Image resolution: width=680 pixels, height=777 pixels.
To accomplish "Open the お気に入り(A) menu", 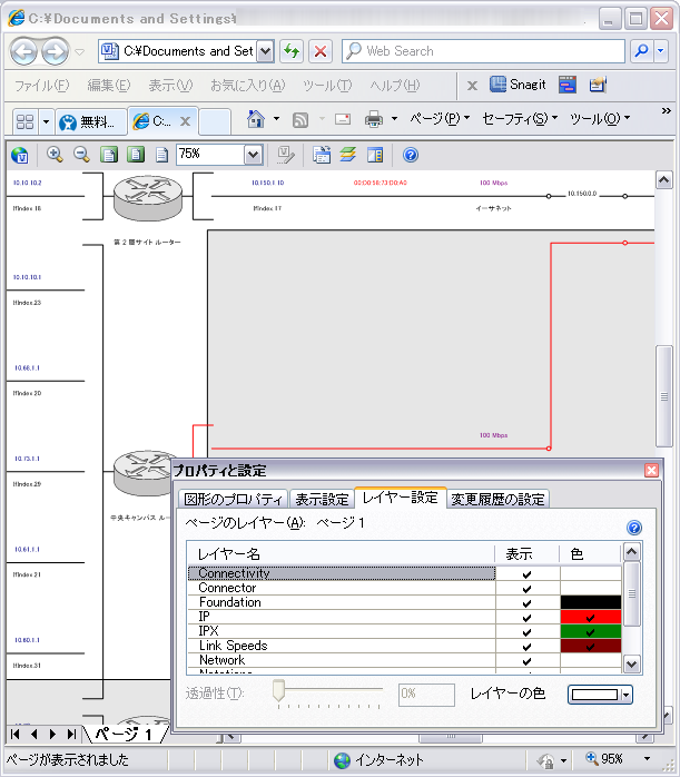I will tap(248, 85).
